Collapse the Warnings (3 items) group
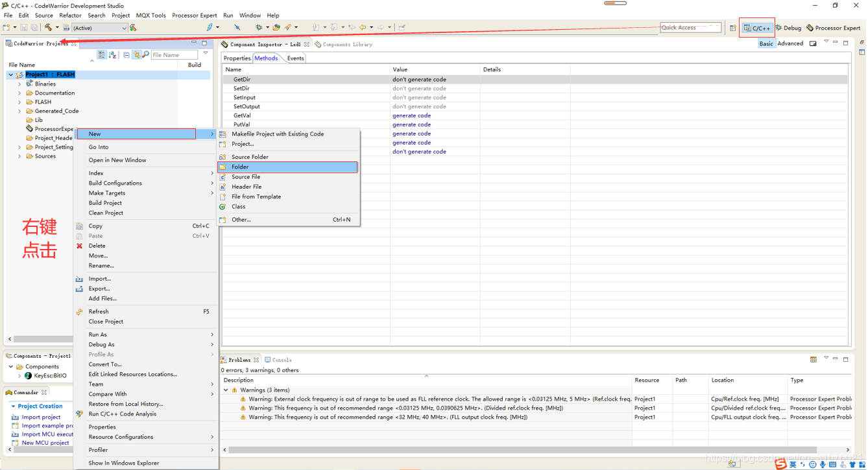 pos(226,390)
